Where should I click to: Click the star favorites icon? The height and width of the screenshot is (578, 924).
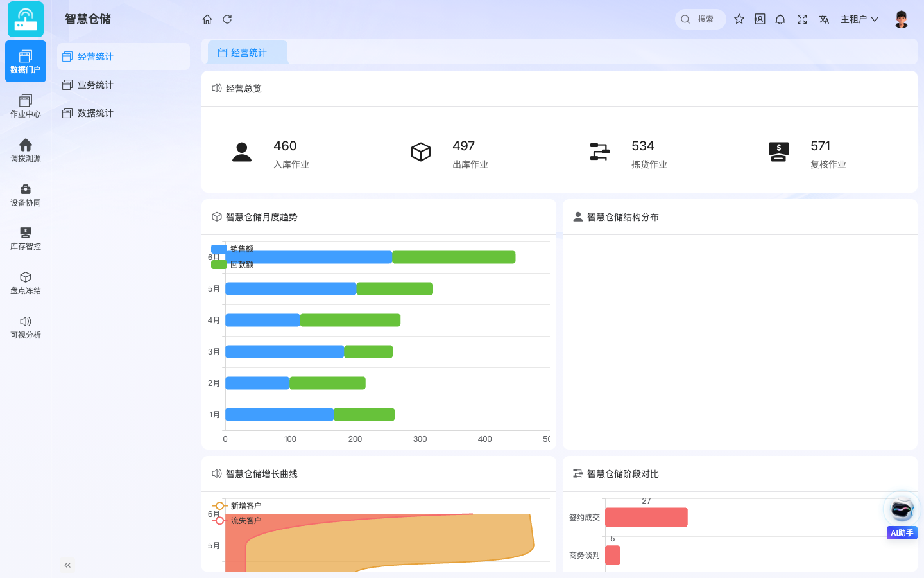[739, 19]
